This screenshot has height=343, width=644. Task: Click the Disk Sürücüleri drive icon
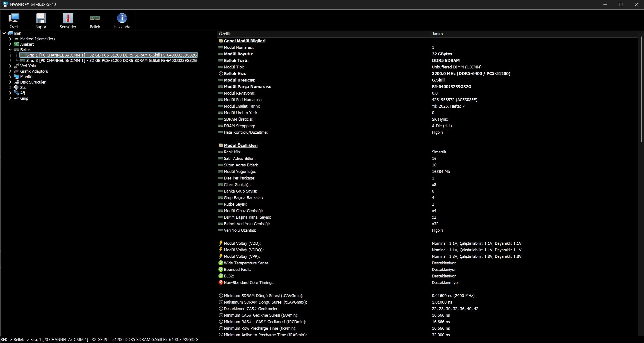tap(16, 82)
